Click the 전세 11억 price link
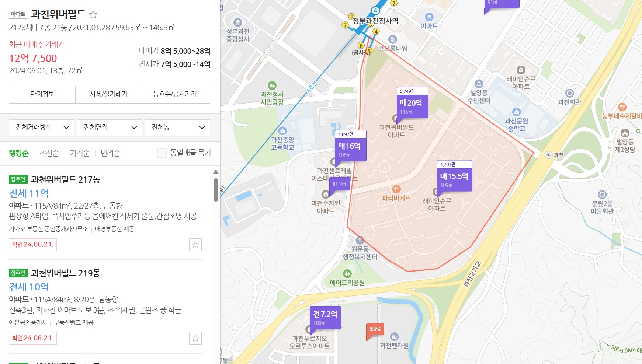Screen dimensions: 642x364 pyautogui.click(x=29, y=193)
